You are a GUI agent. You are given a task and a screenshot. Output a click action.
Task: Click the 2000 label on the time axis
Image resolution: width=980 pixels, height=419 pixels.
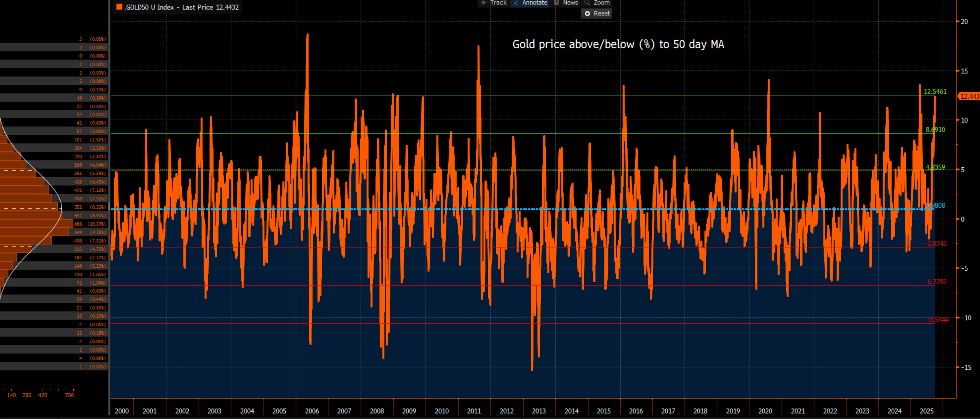click(122, 411)
